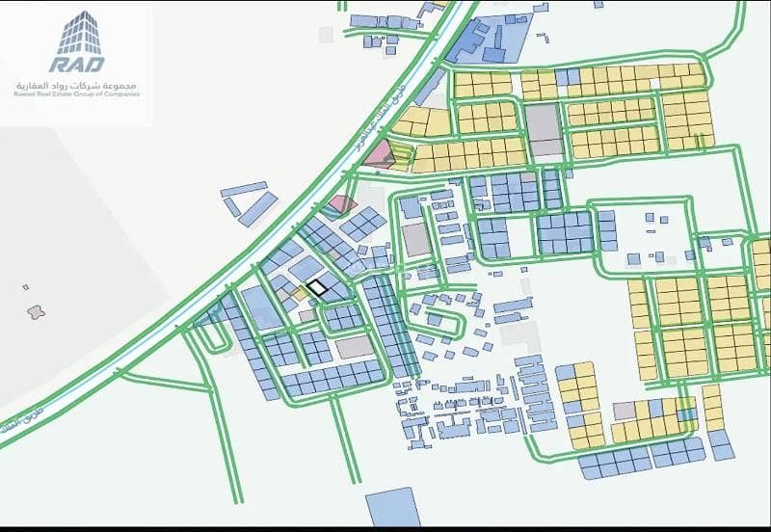Screen dimensions: 771x532
Task: Select the gray plot beside southeast yellow plots
Action: click(x=625, y=411)
